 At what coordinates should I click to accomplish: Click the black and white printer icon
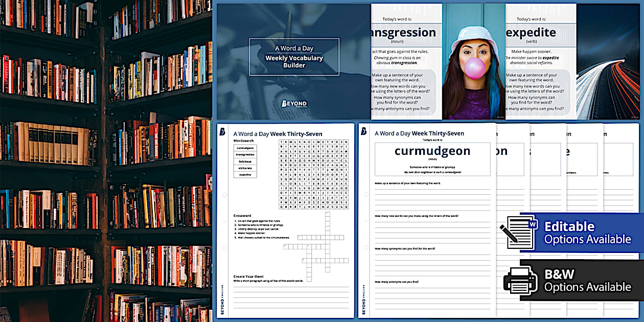(x=520, y=279)
